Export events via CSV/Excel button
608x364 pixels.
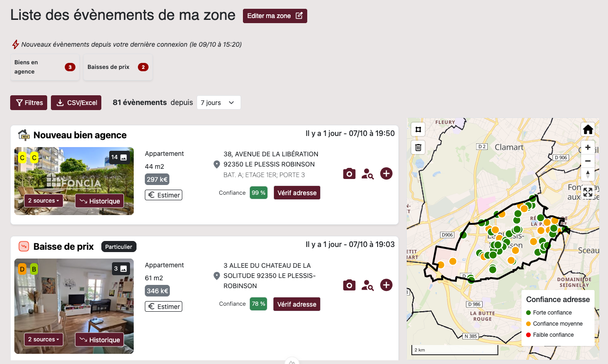click(76, 103)
